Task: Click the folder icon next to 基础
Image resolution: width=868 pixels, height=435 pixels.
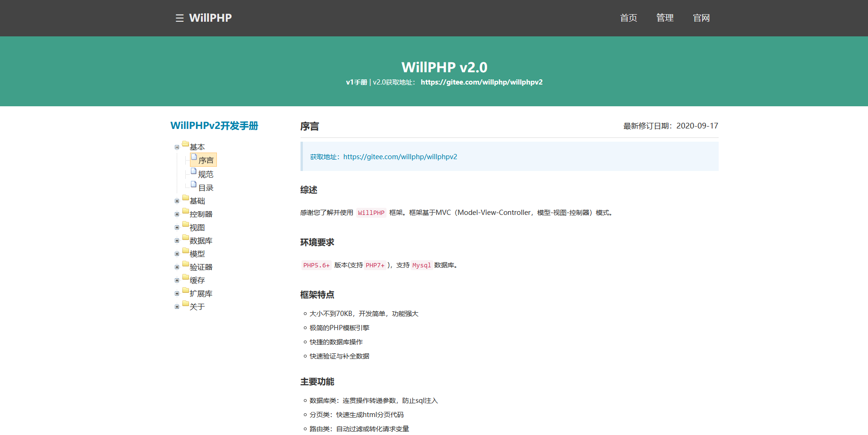Action: [186, 198]
